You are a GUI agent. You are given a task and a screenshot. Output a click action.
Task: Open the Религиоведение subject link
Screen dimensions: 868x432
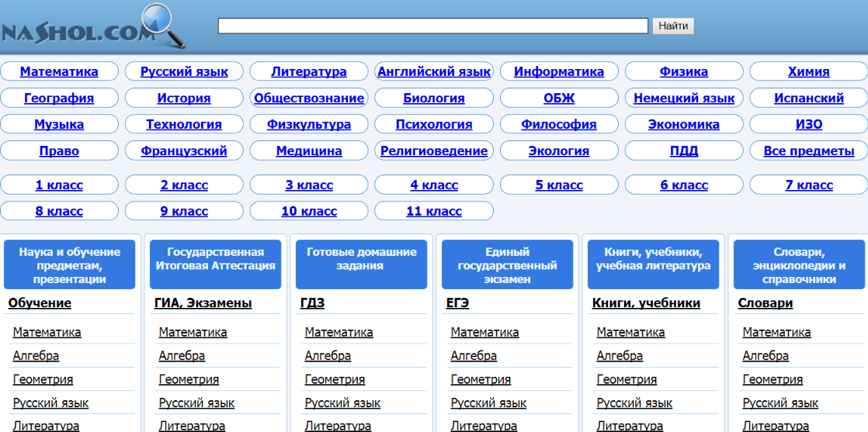pos(434,151)
